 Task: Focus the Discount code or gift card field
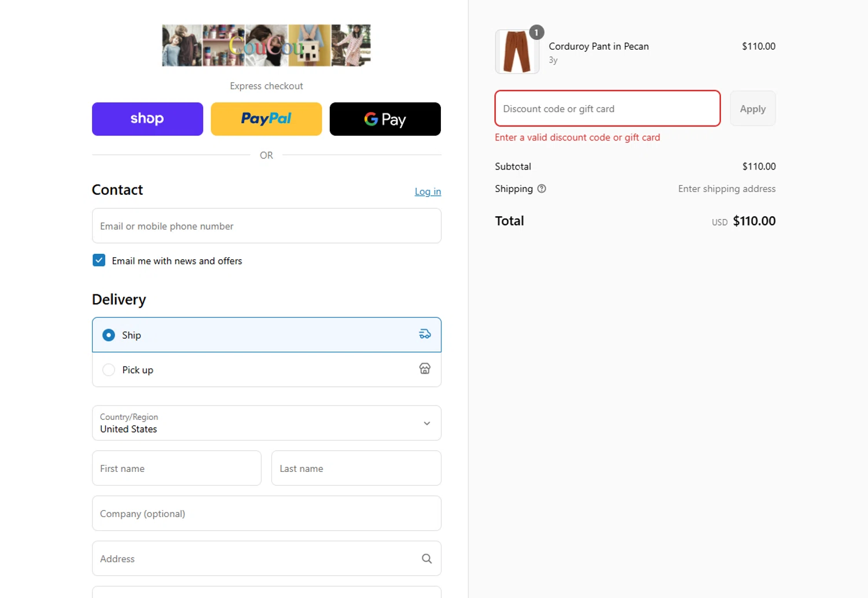coord(608,108)
